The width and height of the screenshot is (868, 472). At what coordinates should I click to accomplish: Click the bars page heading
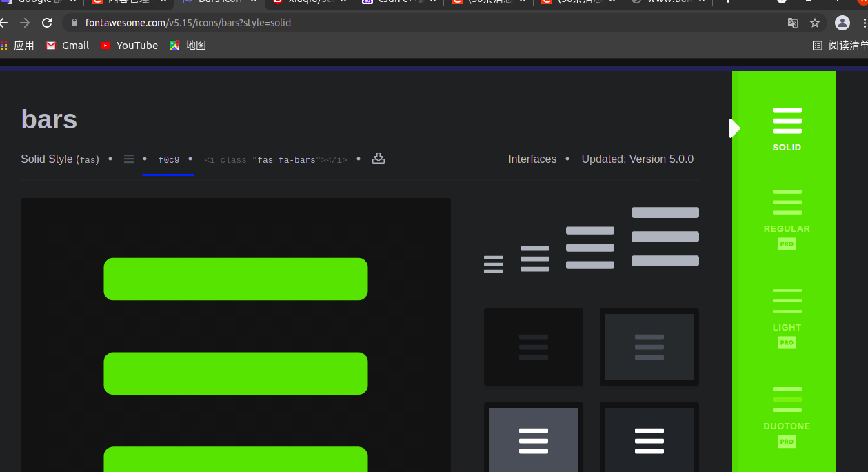(x=49, y=119)
